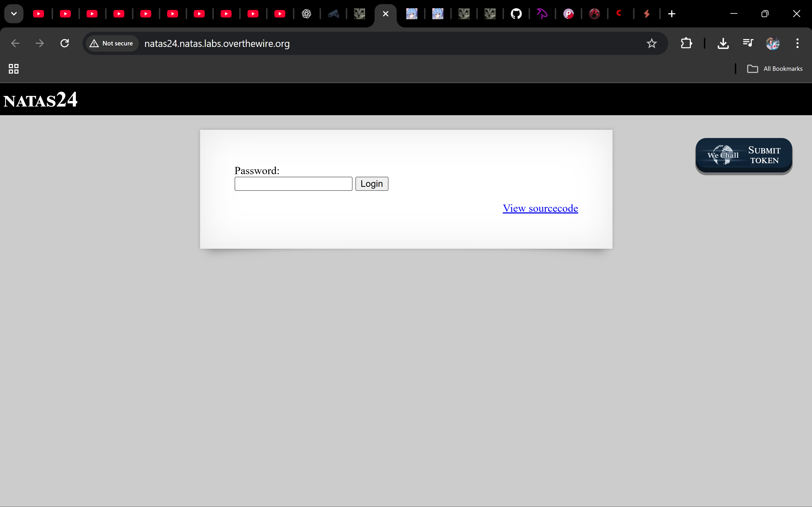Switch to the first YouTube tab
Image resolution: width=812 pixels, height=507 pixels.
point(38,14)
